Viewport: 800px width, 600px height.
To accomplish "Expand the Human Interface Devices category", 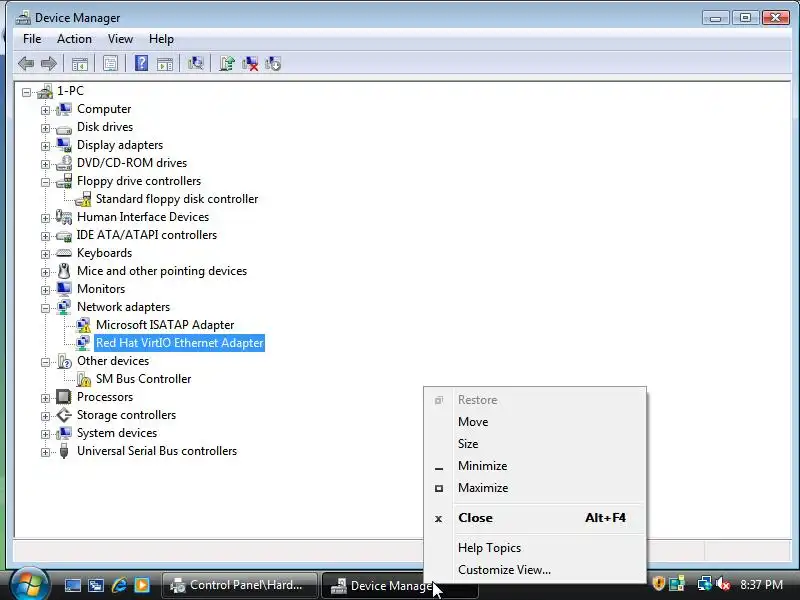I will click(x=45, y=218).
